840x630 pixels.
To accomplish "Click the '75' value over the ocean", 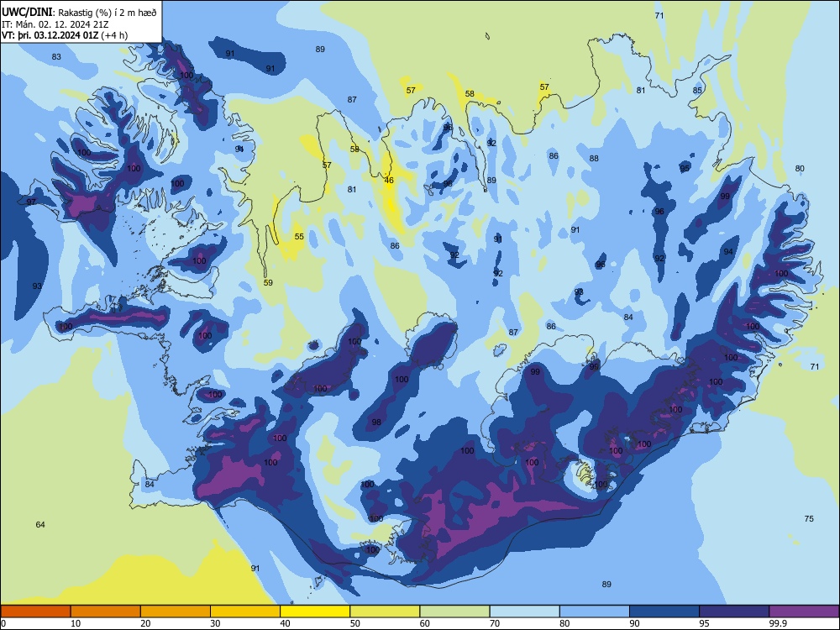I will 809,518.
